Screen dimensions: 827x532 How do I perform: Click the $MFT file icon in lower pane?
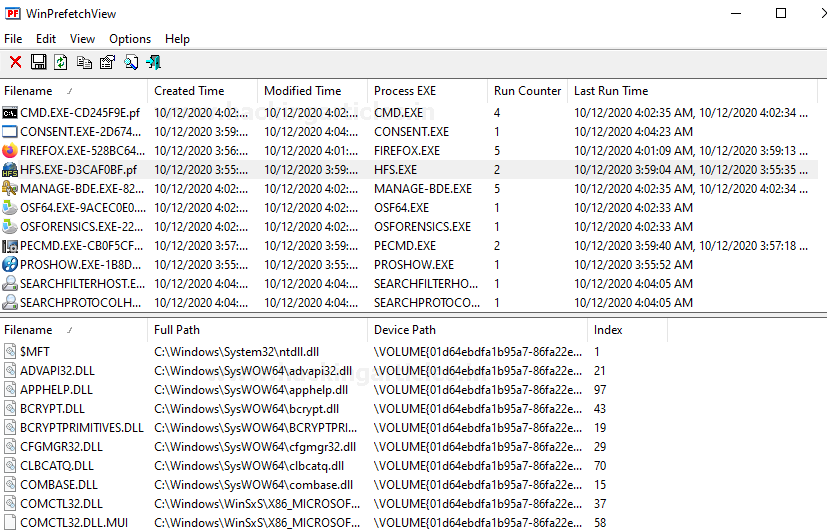pos(10,351)
